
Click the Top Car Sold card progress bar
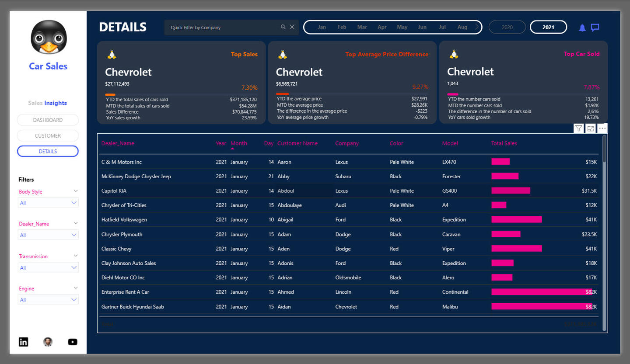click(523, 94)
